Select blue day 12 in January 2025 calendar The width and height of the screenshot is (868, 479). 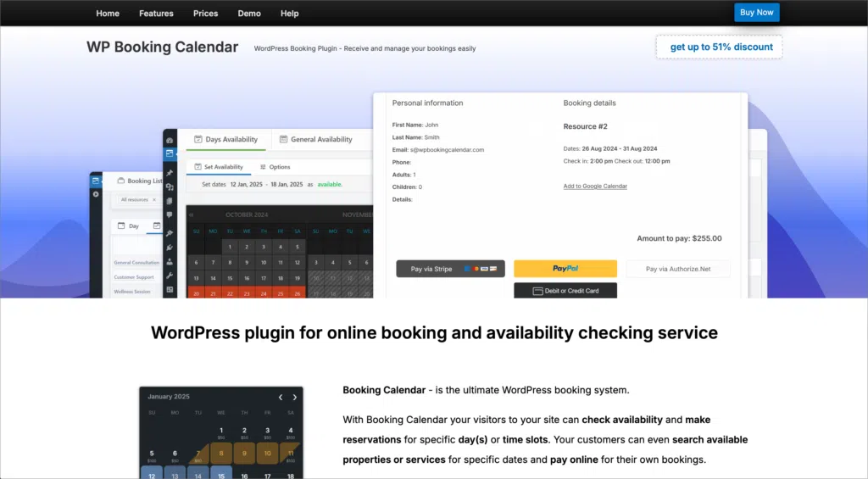pos(152,473)
